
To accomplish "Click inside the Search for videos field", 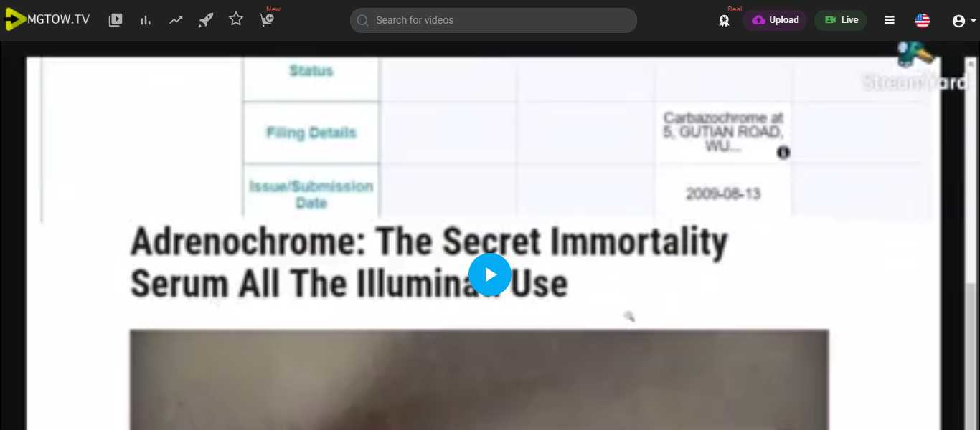I will tap(493, 20).
